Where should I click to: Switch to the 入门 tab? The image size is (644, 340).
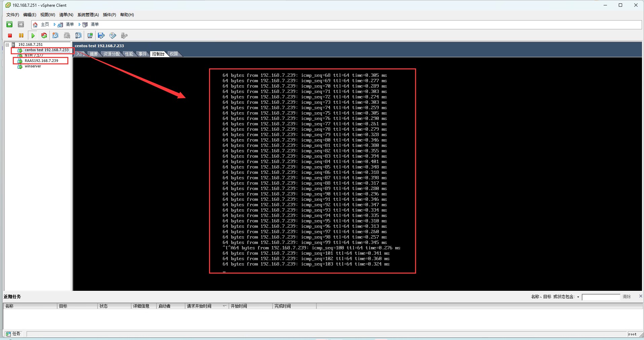(80, 54)
